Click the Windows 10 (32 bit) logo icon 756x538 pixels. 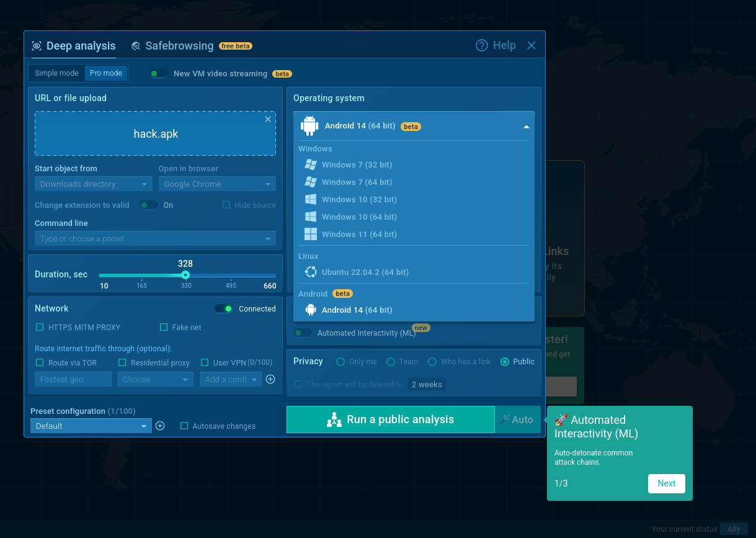click(311, 199)
